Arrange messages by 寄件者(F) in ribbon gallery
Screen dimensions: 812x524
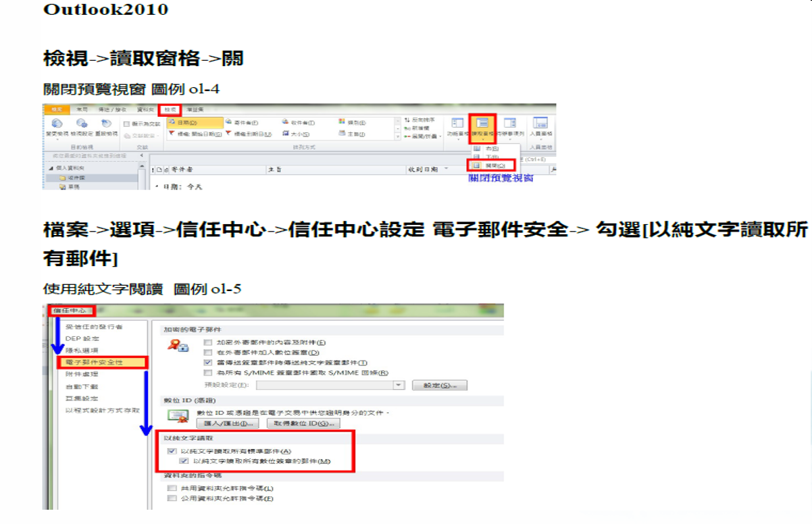[243, 123]
